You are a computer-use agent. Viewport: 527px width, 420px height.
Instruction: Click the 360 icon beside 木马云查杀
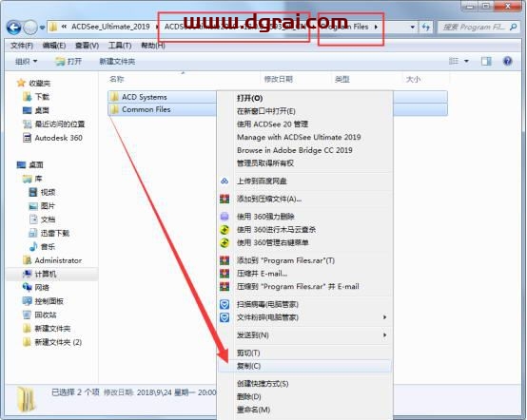coord(224,230)
